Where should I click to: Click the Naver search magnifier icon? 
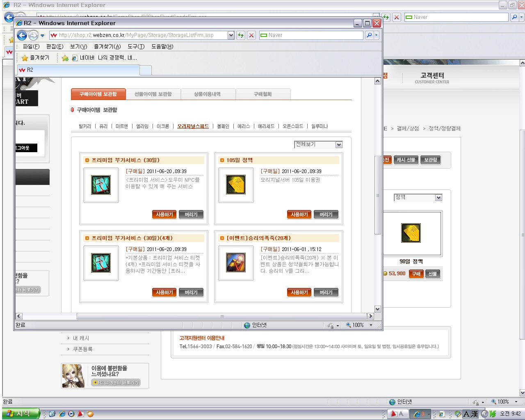[x=369, y=35]
